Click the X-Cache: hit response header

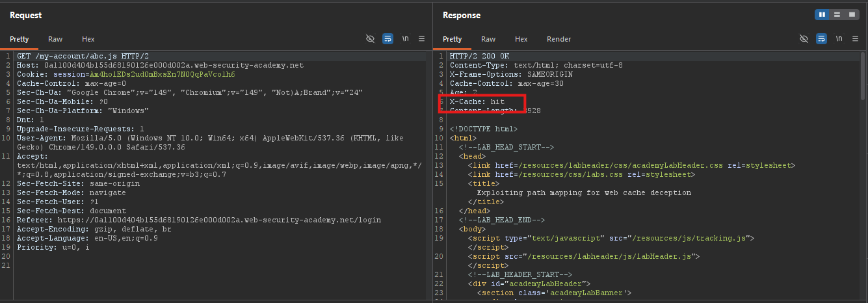pos(477,102)
